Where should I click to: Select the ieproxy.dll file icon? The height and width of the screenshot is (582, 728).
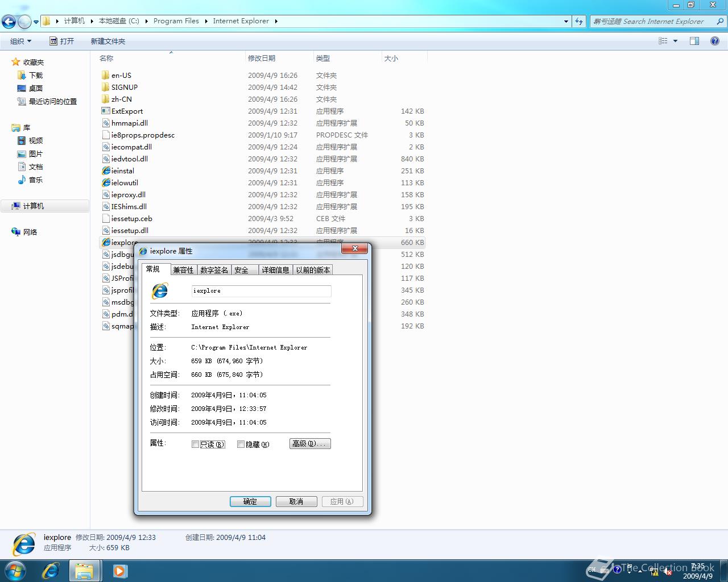[x=105, y=194]
